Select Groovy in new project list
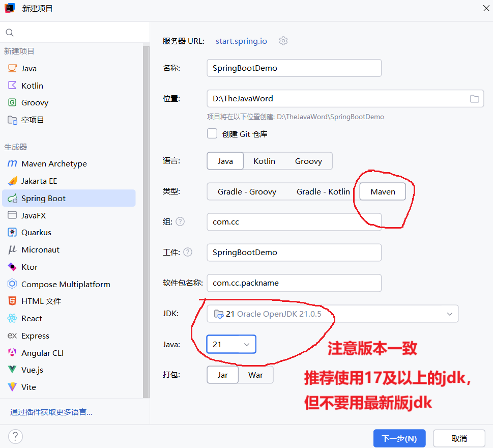 [69, 102]
